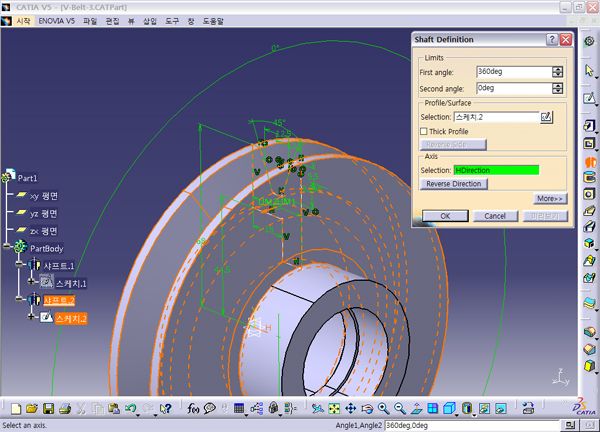The width and height of the screenshot is (600, 432).
Task: Expand the 스케치.1 tree node
Action: tap(31, 282)
